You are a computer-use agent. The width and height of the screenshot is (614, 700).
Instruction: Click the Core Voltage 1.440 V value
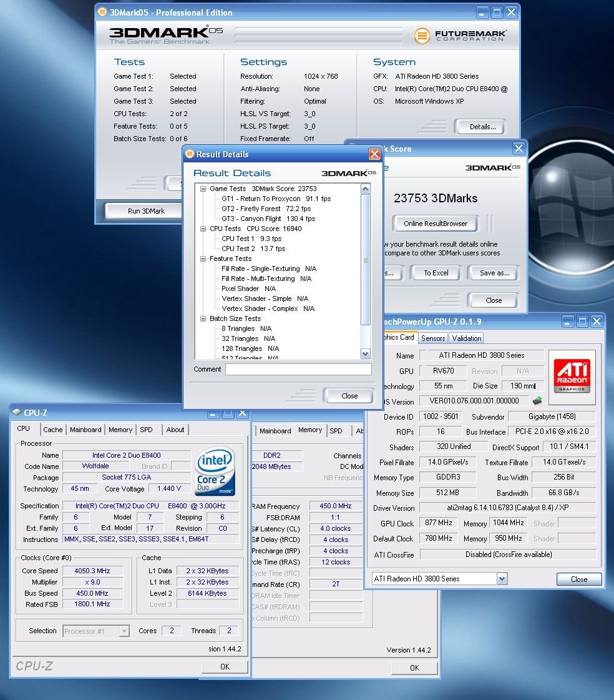(169, 488)
